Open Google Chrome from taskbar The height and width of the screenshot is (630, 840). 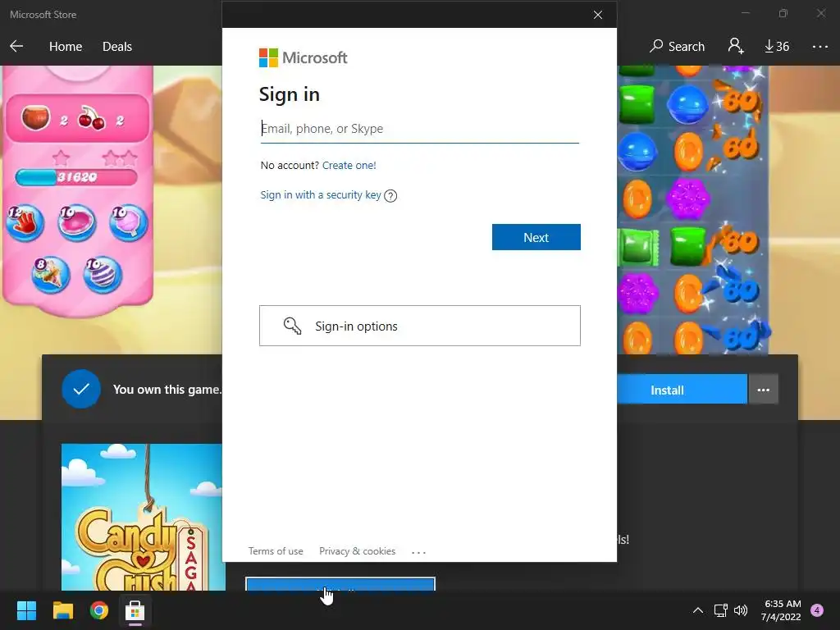click(99, 610)
